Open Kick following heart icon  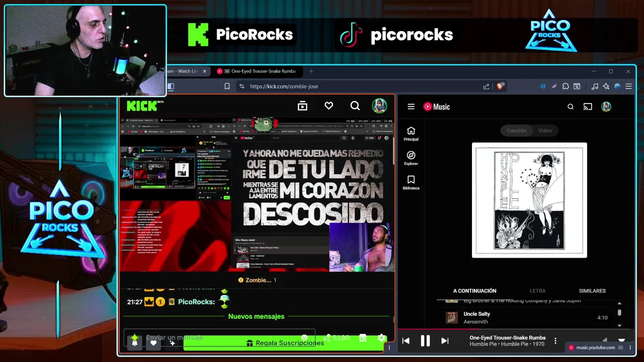point(329,106)
